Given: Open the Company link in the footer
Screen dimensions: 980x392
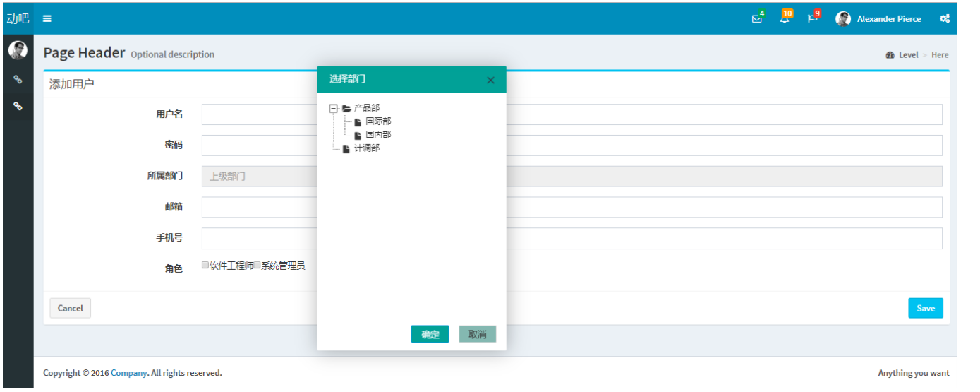Looking at the screenshot, I should [128, 373].
